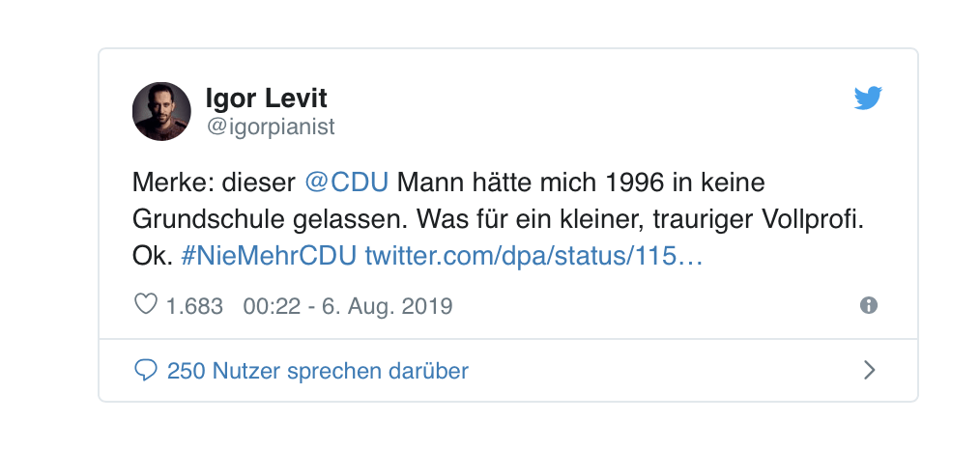Open Igor Levit's profile picture
This screenshot has height=450, width=980.
coord(161,111)
